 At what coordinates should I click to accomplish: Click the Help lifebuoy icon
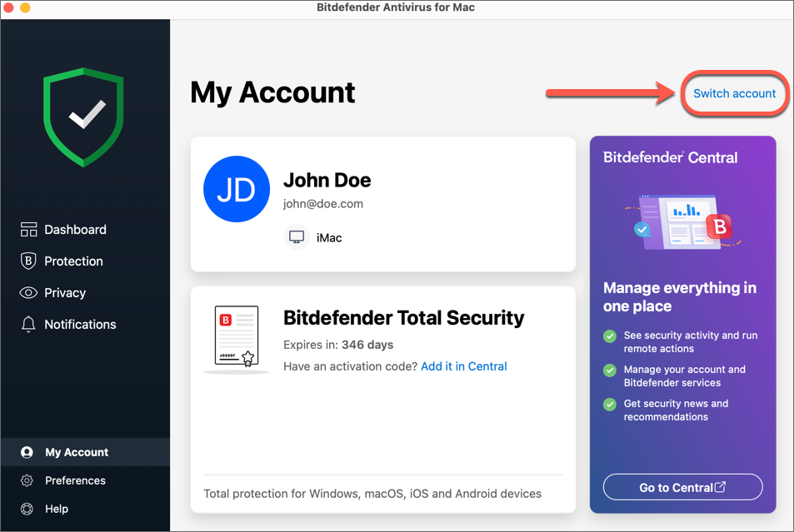pos(27,509)
